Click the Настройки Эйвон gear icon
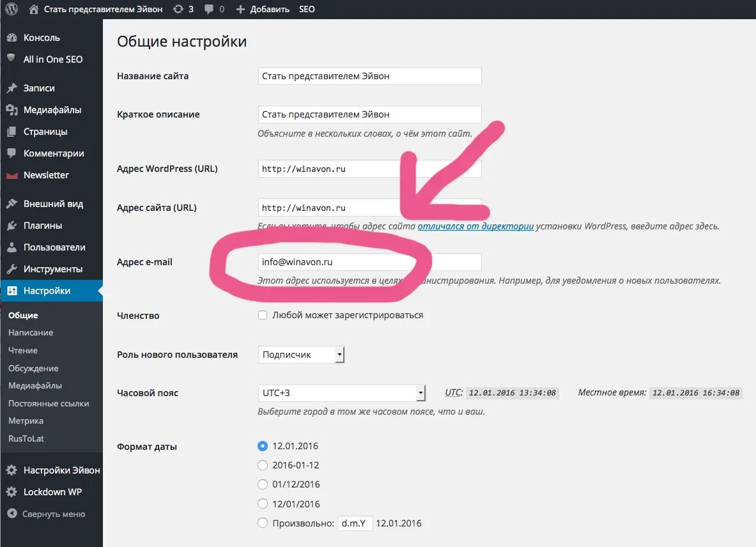Viewport: 756px width, 547px height. click(12, 470)
